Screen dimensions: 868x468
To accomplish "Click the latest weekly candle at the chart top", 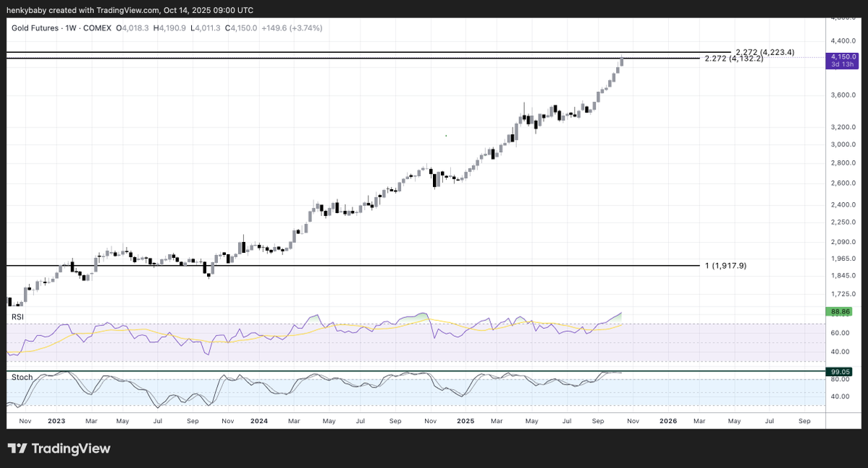I will click(622, 61).
